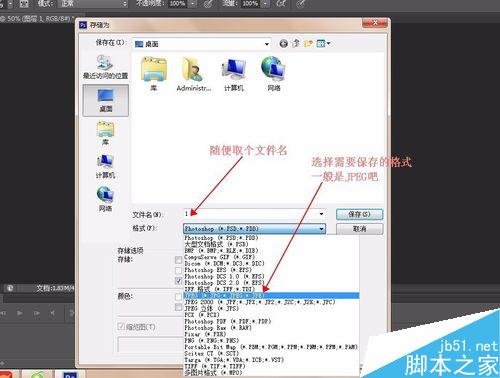Viewport: 500px width, 378px height.
Task: Click the 文件名 input field
Action: coord(254,214)
